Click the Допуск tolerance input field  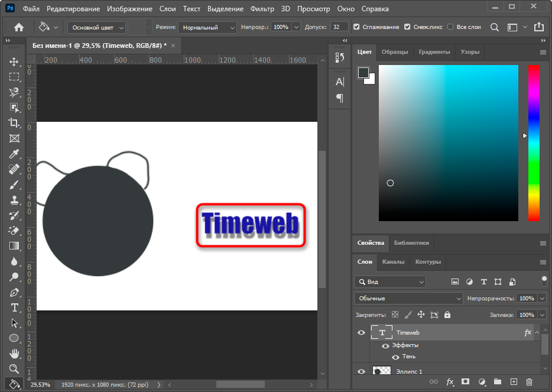(x=339, y=27)
